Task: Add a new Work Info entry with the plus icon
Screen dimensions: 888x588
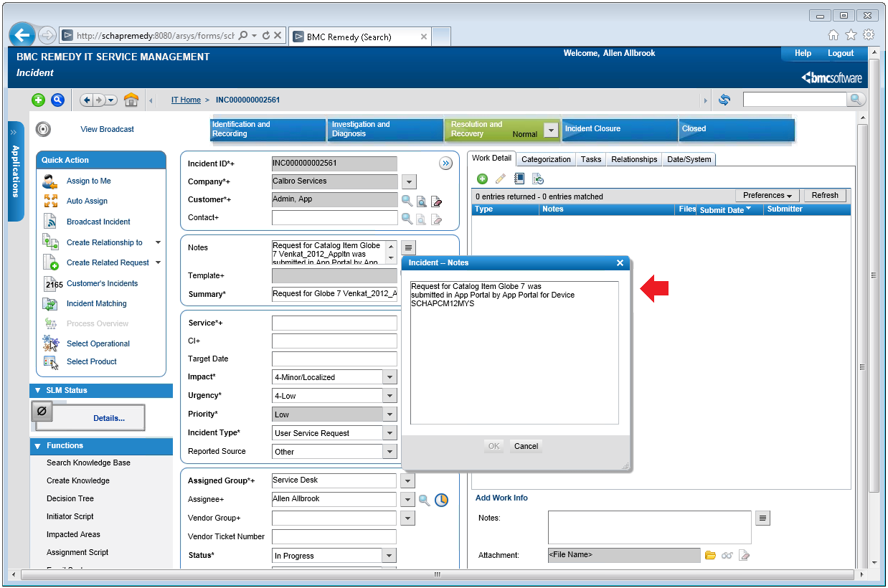Action: coord(482,179)
